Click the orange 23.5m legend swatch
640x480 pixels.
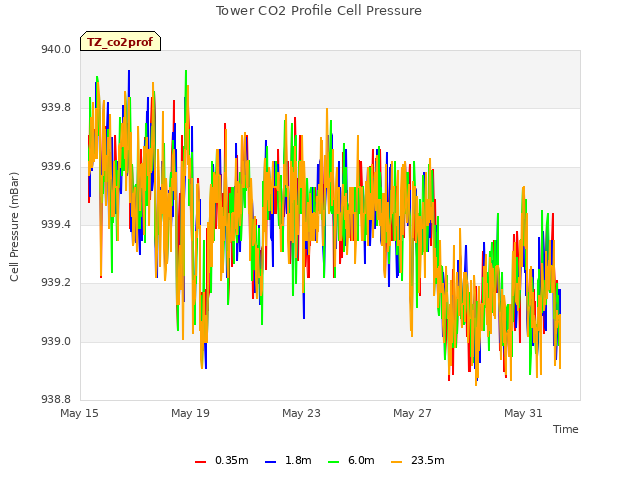click(x=397, y=462)
